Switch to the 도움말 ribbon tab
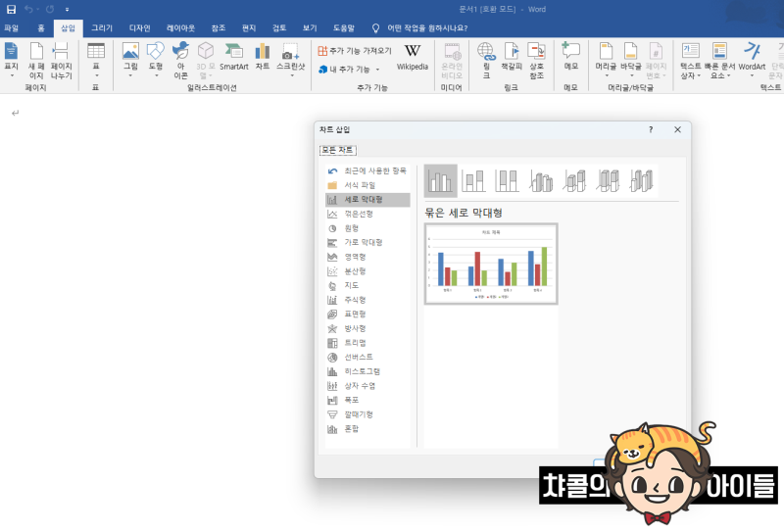The width and height of the screenshot is (784, 532). (344, 28)
